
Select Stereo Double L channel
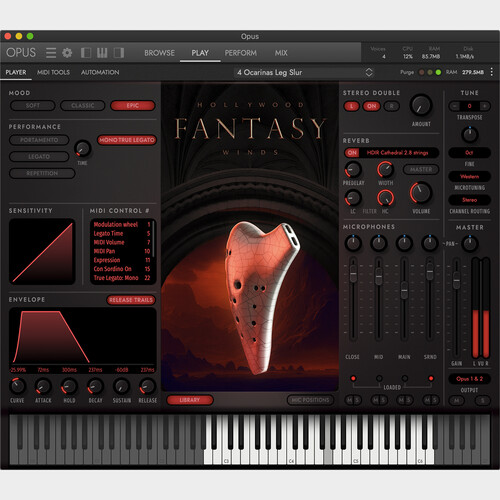pyautogui.click(x=351, y=106)
